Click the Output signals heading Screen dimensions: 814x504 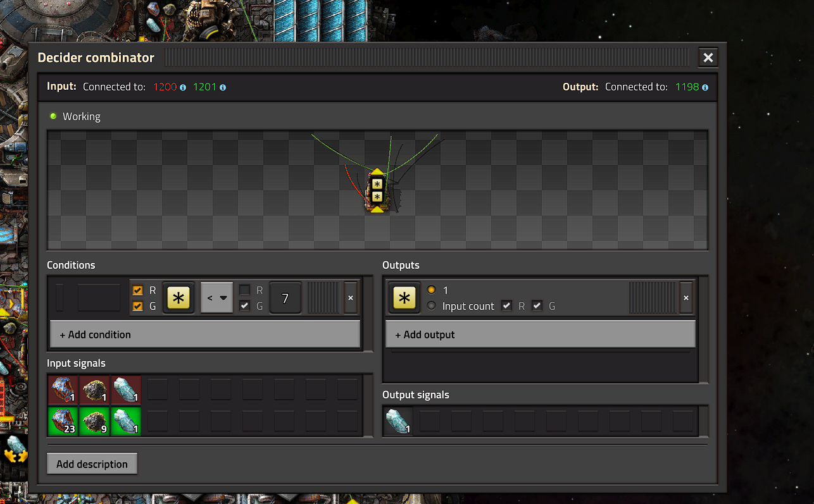pyautogui.click(x=416, y=395)
